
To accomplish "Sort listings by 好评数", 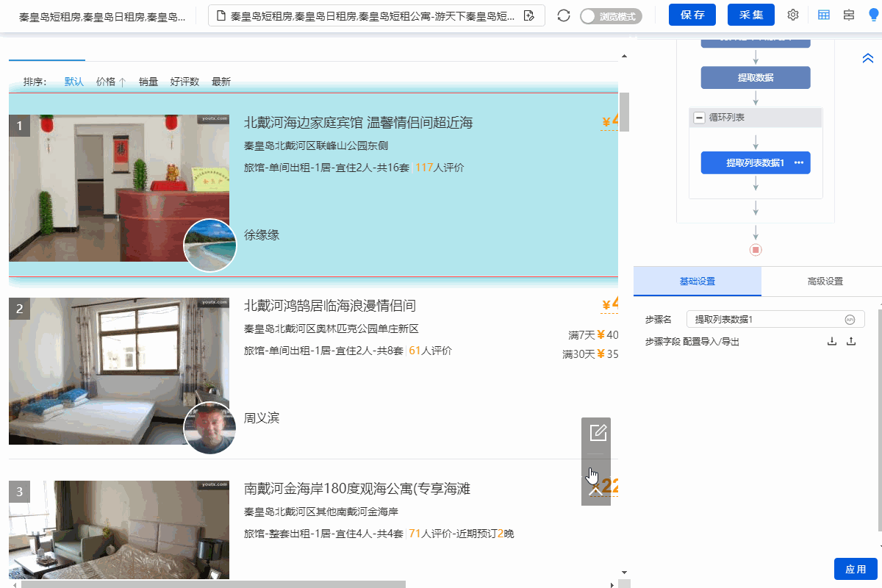I will (184, 82).
